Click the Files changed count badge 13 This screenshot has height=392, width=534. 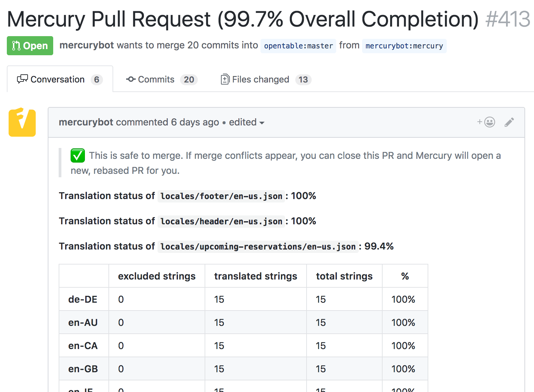[x=303, y=79]
